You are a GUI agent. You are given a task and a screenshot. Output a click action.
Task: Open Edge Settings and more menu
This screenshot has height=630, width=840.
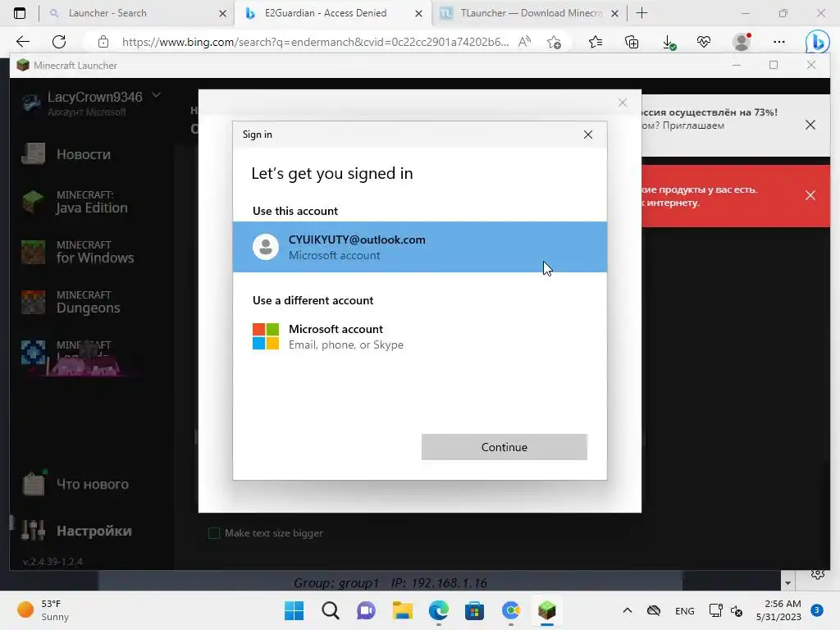(x=779, y=41)
